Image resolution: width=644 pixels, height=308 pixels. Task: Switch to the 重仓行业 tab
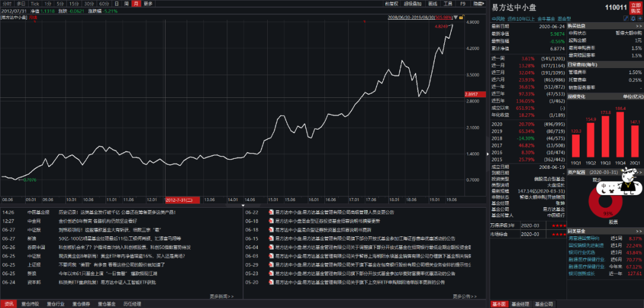tap(56, 304)
